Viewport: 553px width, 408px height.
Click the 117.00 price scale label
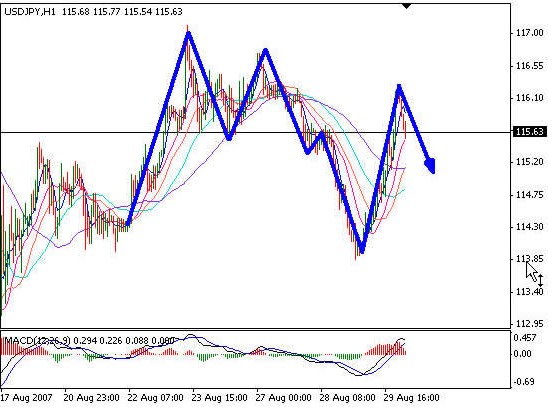pyautogui.click(x=529, y=33)
